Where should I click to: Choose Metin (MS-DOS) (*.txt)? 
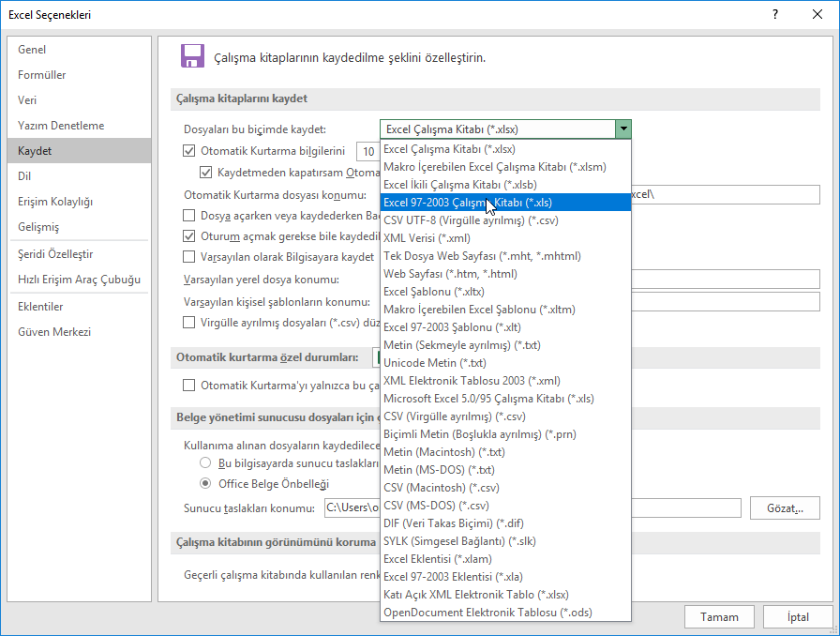pos(505,470)
